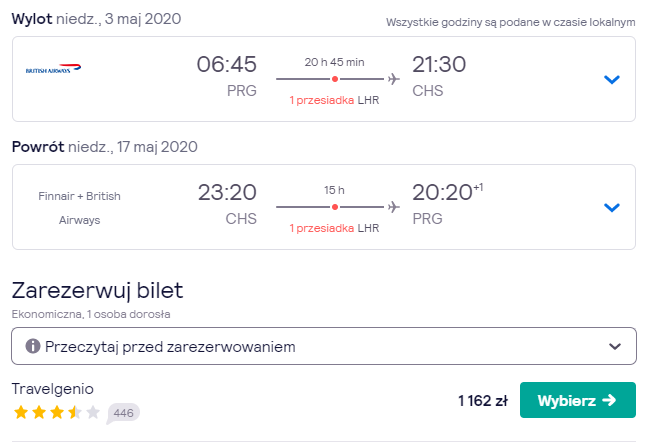Click the airplane icon on the outbound route
The image size is (653, 444).
393,79
